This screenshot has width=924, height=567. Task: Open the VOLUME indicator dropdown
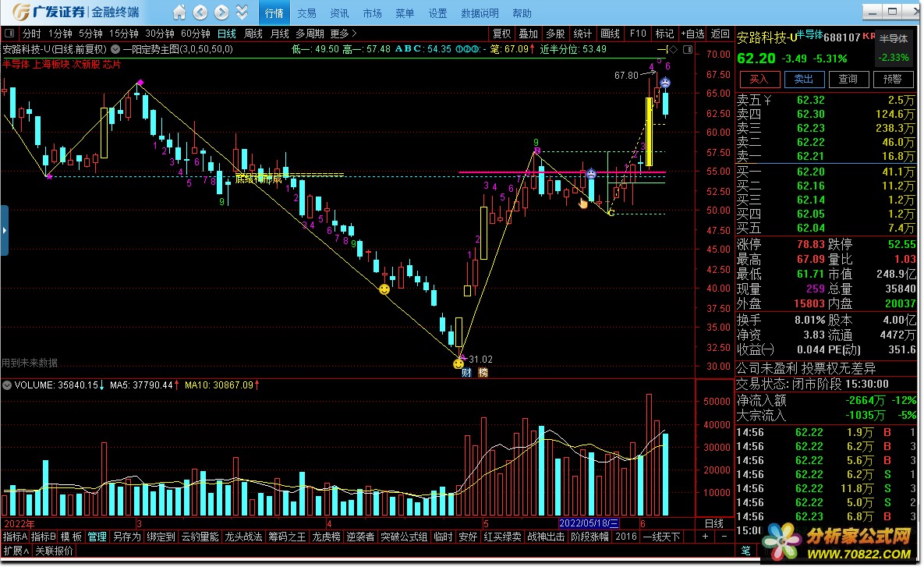point(7,385)
